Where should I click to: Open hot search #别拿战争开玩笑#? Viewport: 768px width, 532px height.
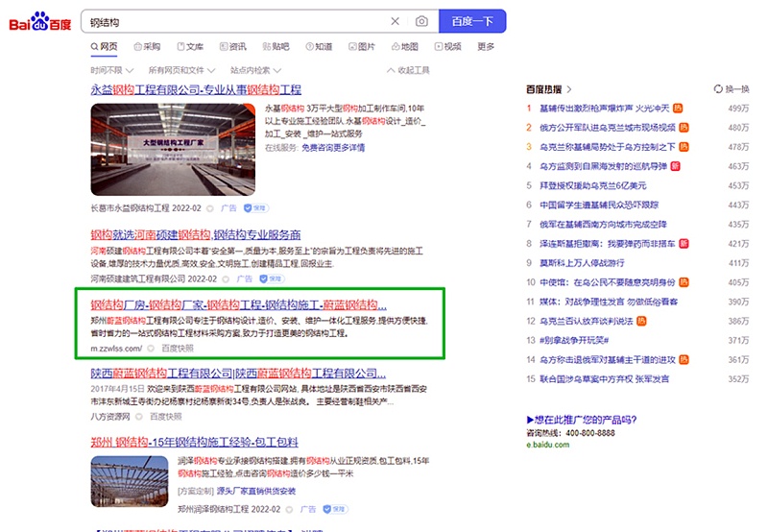coord(574,341)
